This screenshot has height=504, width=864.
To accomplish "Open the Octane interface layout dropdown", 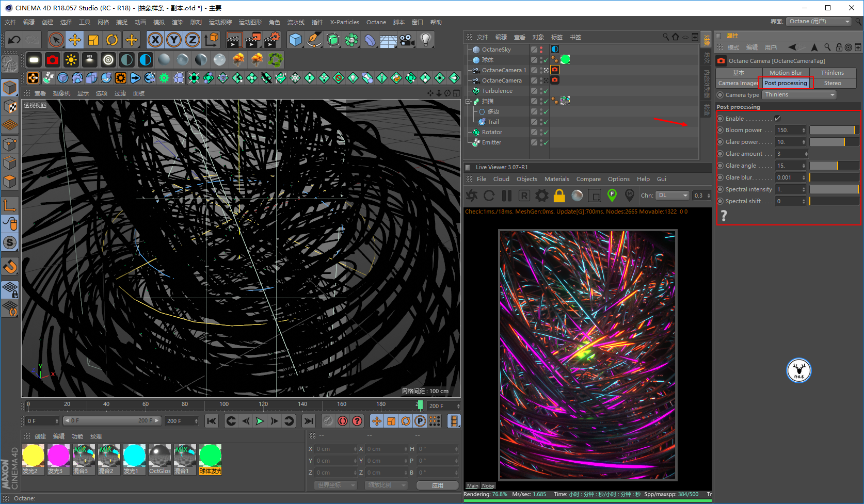I will 819,21.
